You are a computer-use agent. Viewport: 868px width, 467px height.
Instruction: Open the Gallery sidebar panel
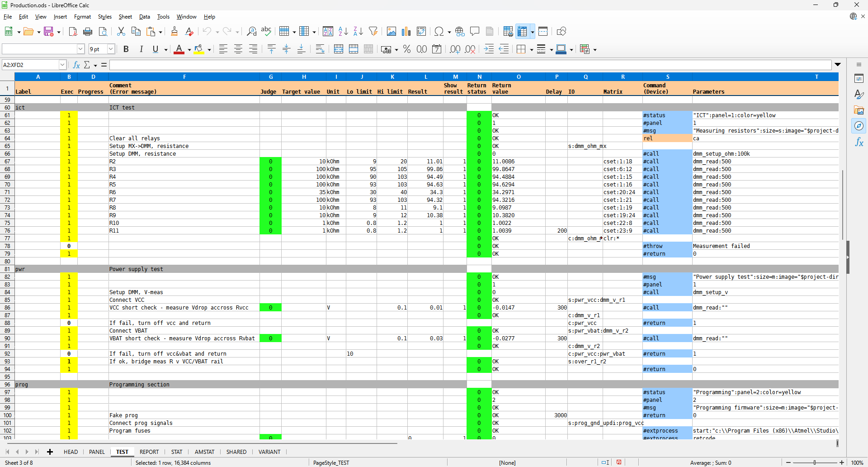[x=859, y=110]
